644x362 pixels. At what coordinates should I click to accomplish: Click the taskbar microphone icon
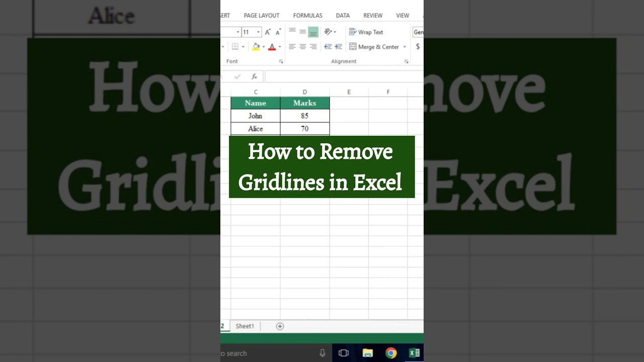point(323,353)
